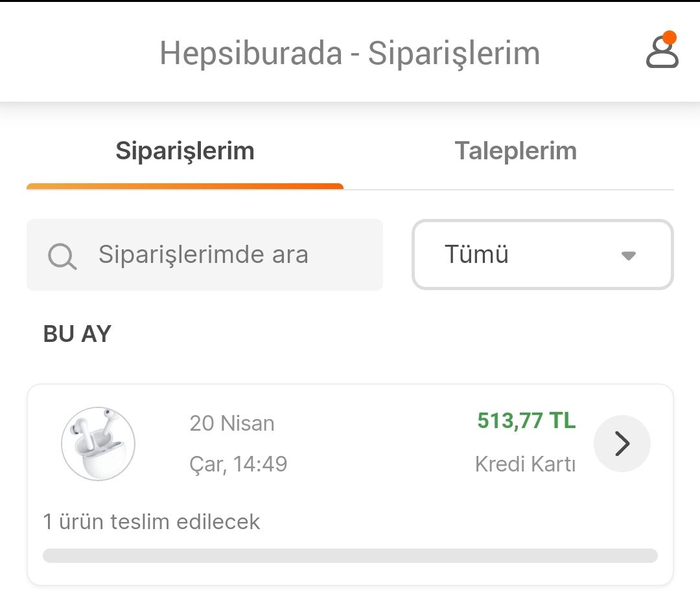The width and height of the screenshot is (700, 601).
Task: Select the "Kredi Kartı" payment label
Action: click(x=525, y=464)
